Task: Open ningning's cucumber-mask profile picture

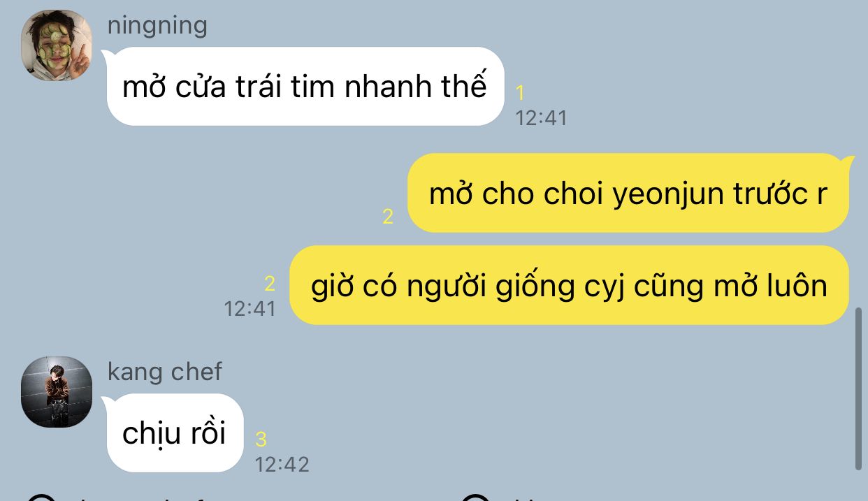Action: point(57,45)
